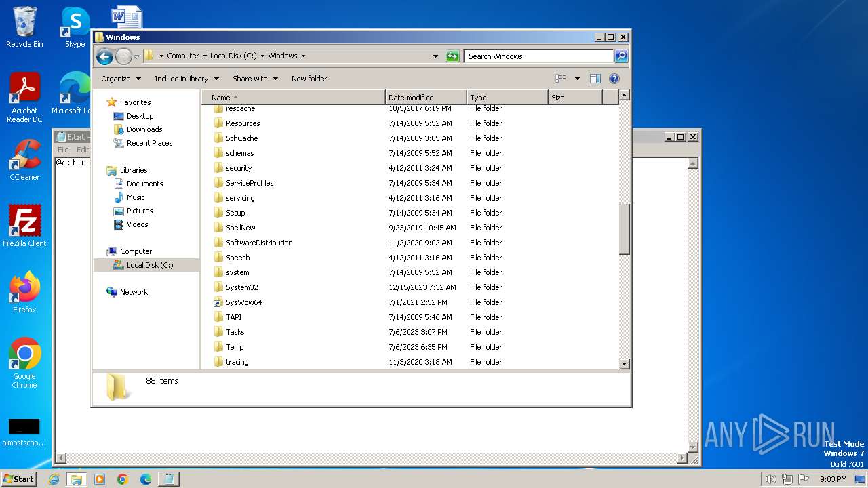The width and height of the screenshot is (868, 488).
Task: Select Network in the navigation pane
Action: tap(134, 292)
